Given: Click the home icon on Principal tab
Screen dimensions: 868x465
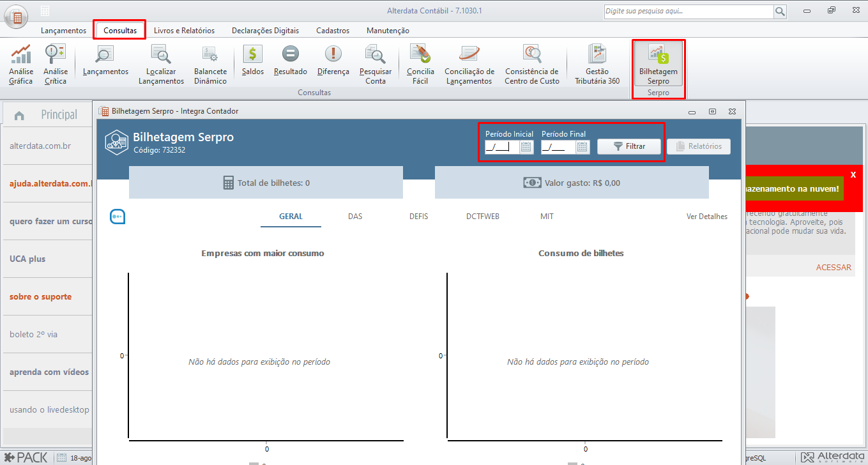Looking at the screenshot, I should coord(19,116).
